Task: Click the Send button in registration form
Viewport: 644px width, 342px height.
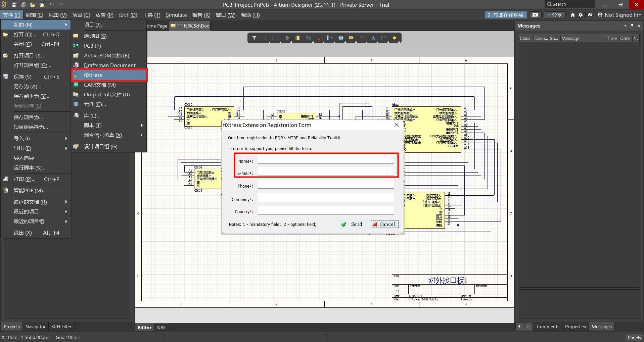Action: click(352, 225)
